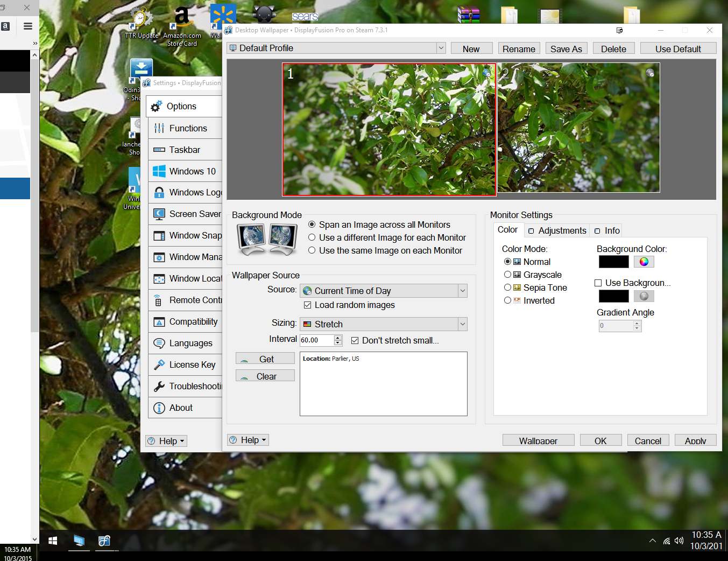Click the Save As button

pyautogui.click(x=566, y=49)
